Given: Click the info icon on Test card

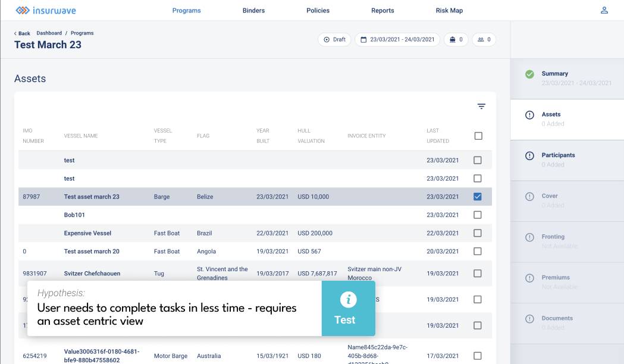Looking at the screenshot, I should point(348,299).
